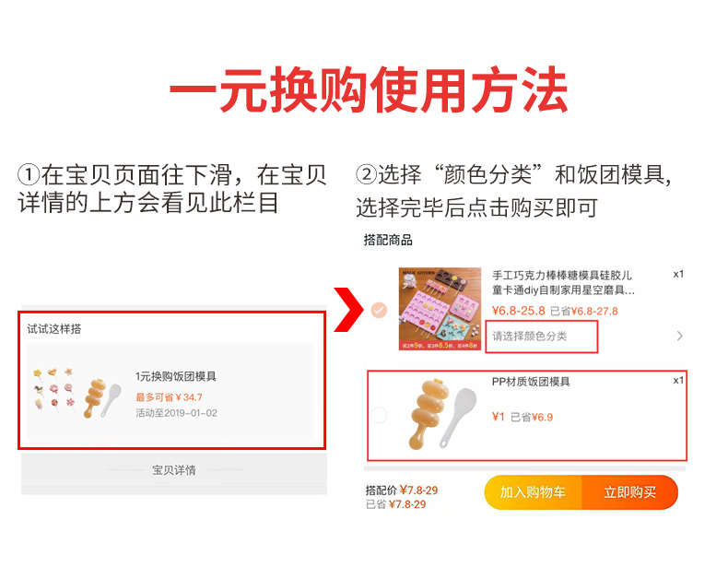This screenshot has width=728, height=579.
Task: Open the 1元换购饭团模具 bundle offer
Action: tap(170, 391)
